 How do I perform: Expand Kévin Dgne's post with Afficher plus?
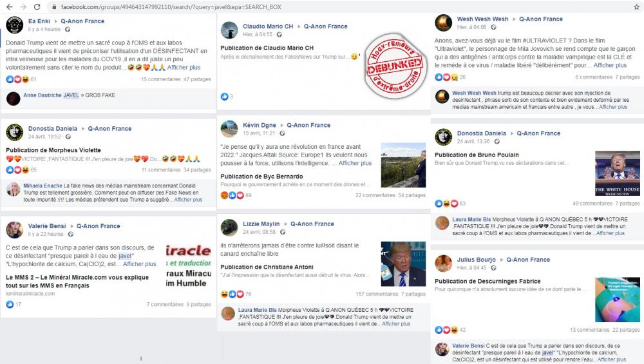pos(355,163)
